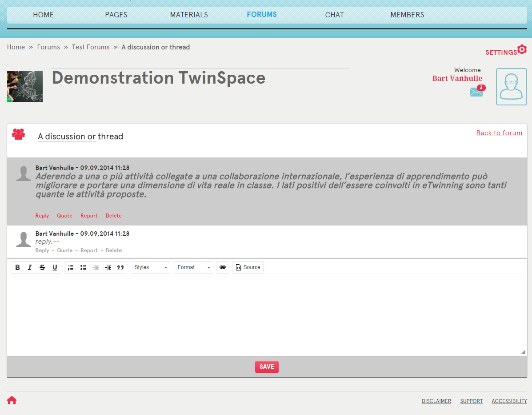The width and height of the screenshot is (532, 415).
Task: Click the red SAVE button
Action: pos(267,367)
